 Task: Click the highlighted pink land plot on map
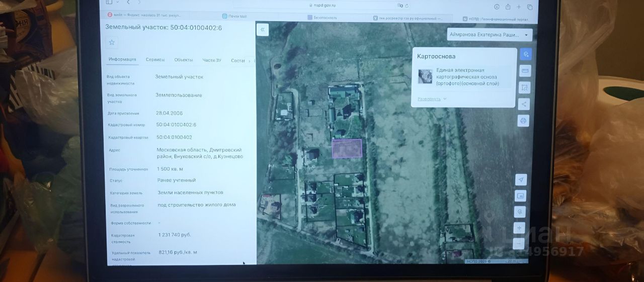pos(347,149)
